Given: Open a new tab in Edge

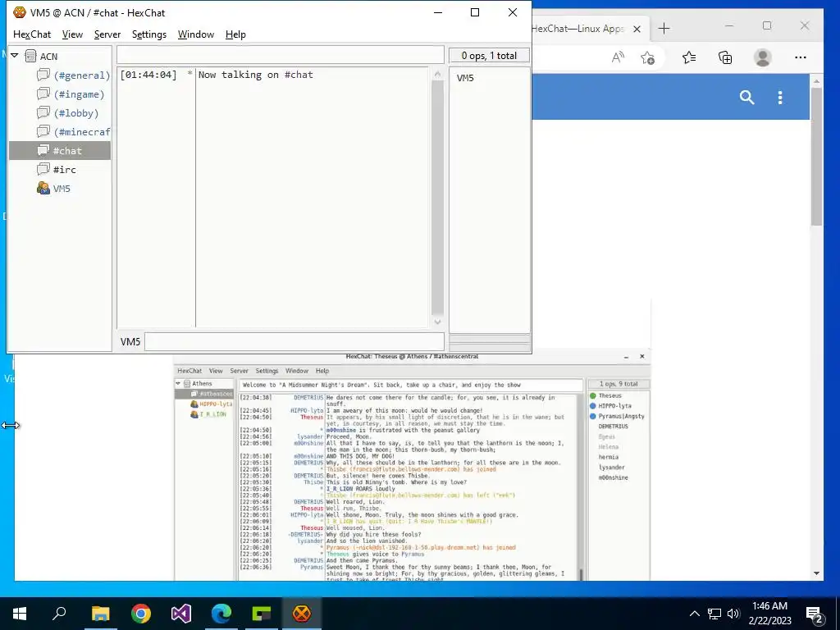Looking at the screenshot, I should click(664, 29).
